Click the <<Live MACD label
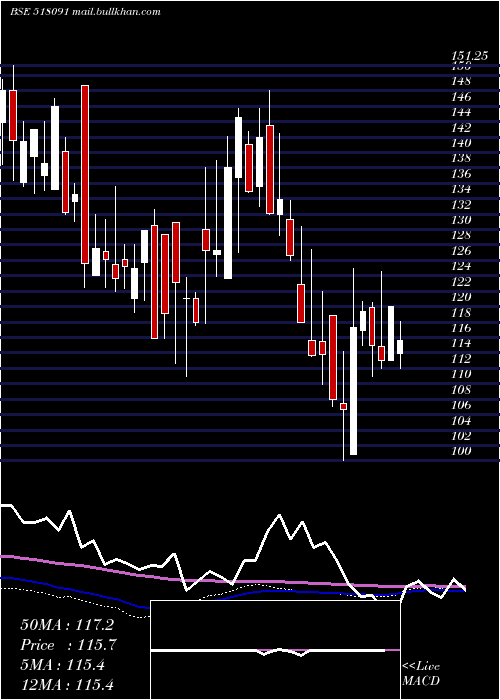This screenshot has height=700, width=500. point(421,673)
